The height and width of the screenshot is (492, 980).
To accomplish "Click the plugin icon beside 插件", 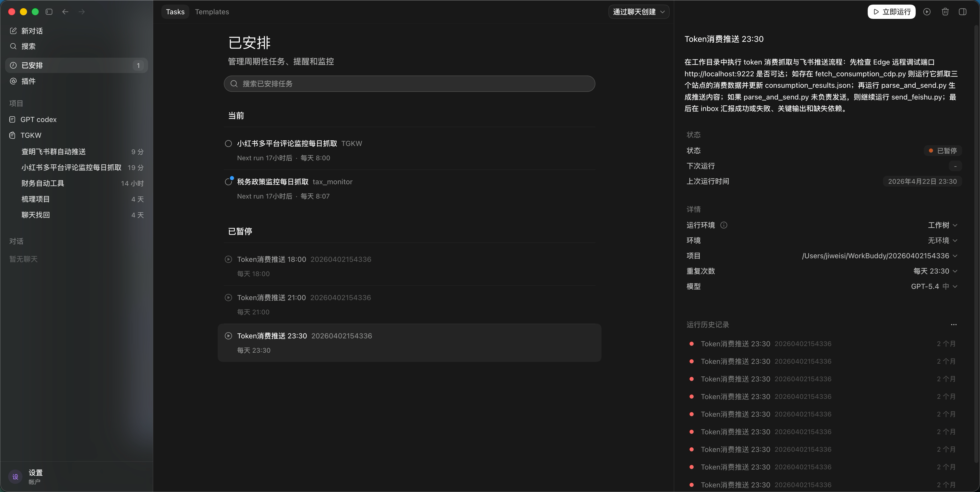I will tap(13, 81).
